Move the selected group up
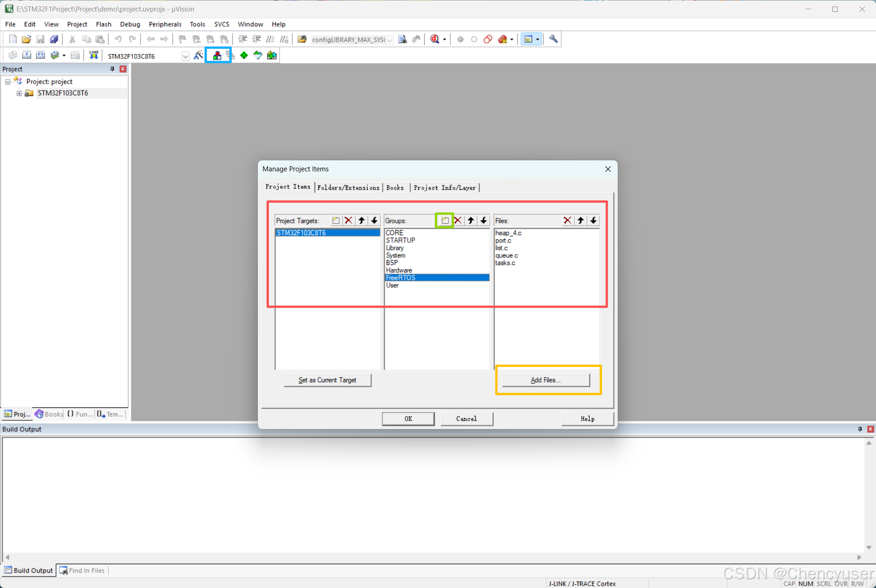 [x=471, y=220]
